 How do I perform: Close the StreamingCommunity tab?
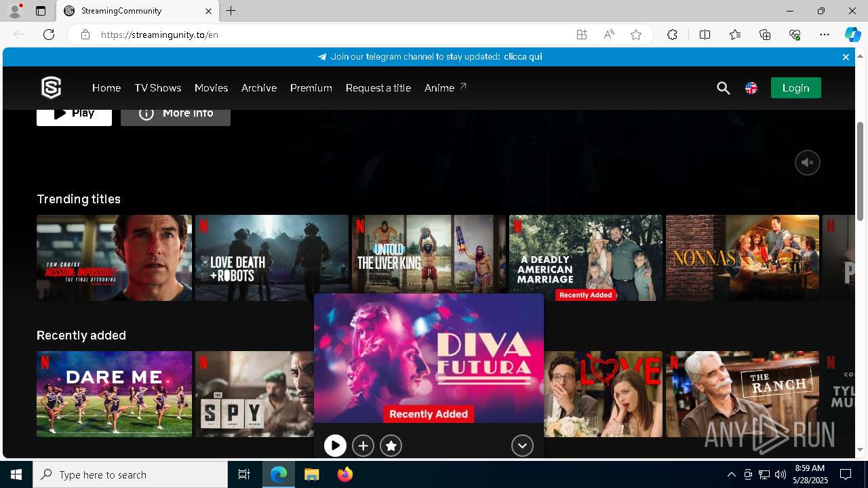point(208,11)
